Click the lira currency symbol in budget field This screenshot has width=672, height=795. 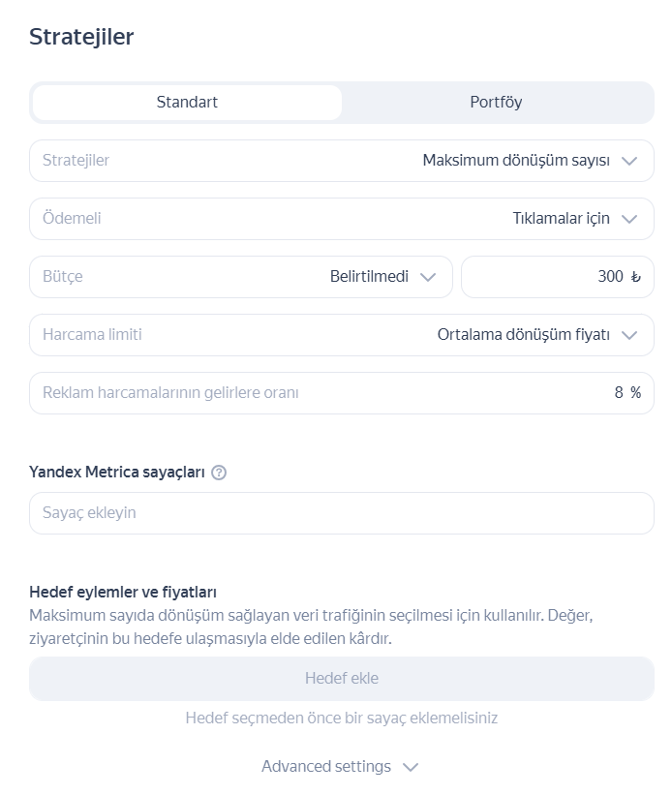point(635,277)
